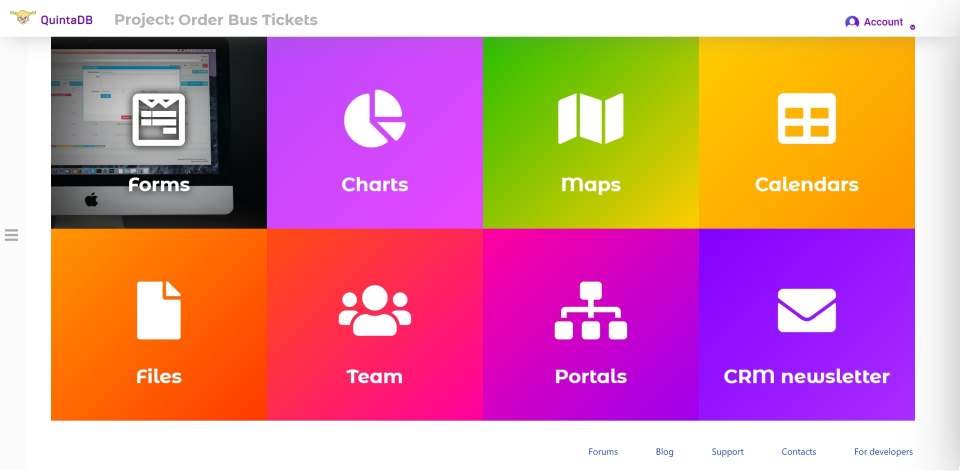Click the Account user avatar icon

pyautogui.click(x=852, y=22)
